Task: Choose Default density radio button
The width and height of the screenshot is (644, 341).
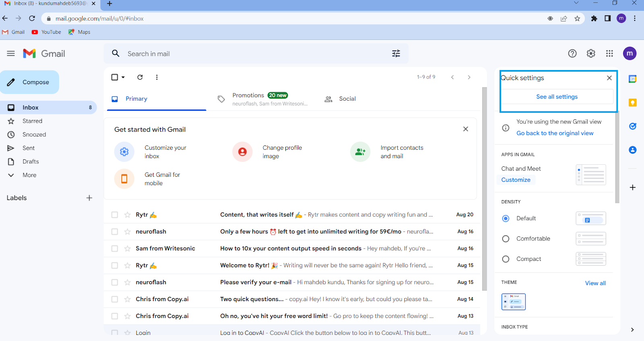Action: pyautogui.click(x=506, y=219)
